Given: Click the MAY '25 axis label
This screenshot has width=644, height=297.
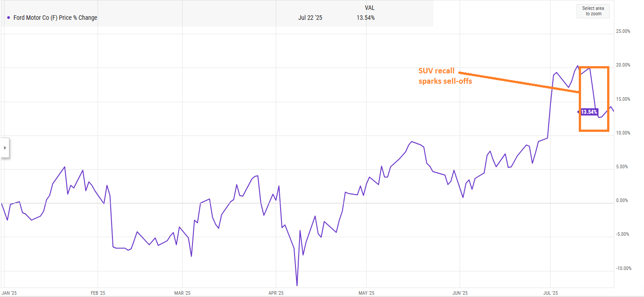Looking at the screenshot, I should (x=366, y=293).
